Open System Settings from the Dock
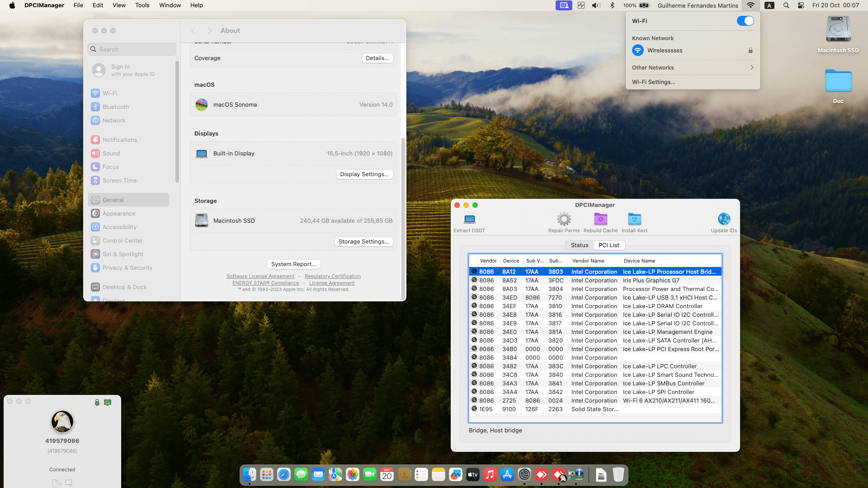This screenshot has width=868, height=488. (524, 475)
